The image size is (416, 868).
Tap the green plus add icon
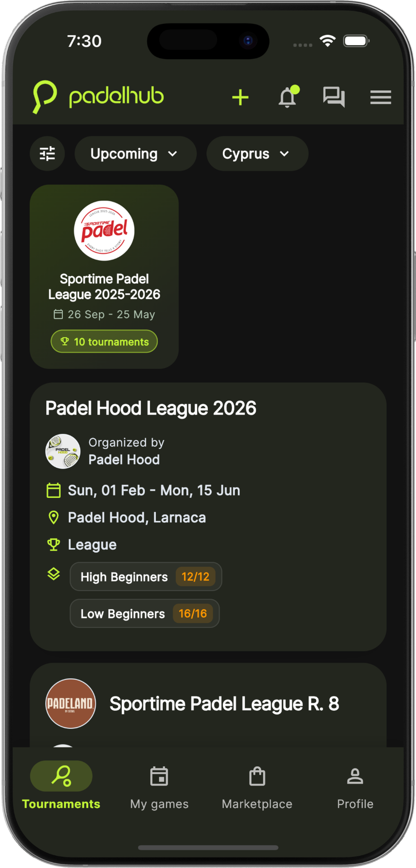[240, 97]
